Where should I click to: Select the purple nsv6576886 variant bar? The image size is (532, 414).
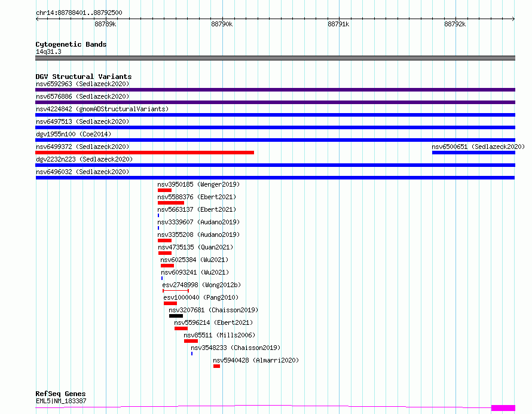coord(275,102)
